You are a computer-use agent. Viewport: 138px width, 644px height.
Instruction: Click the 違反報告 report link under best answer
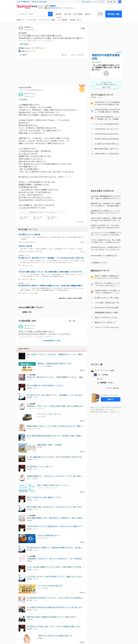pos(80,222)
